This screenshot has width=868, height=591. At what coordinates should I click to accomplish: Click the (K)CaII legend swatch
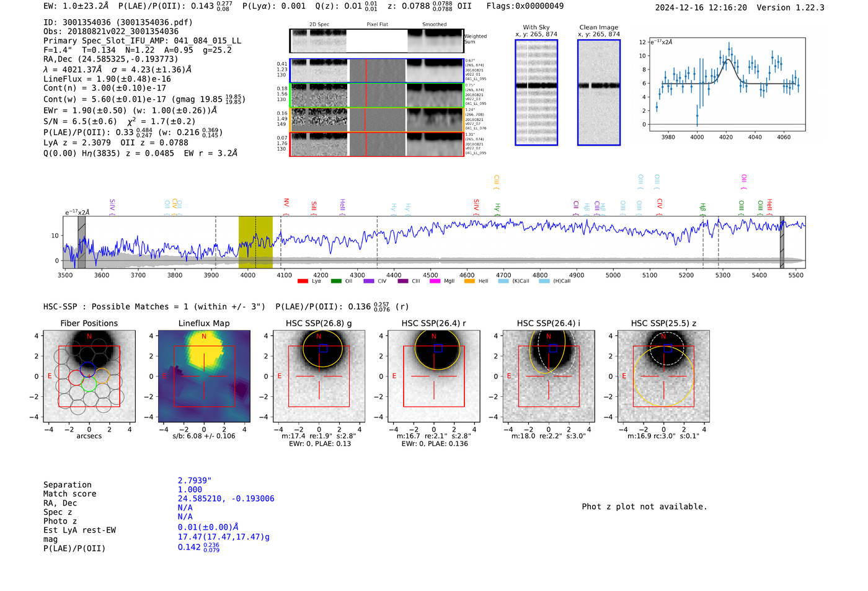503,281
